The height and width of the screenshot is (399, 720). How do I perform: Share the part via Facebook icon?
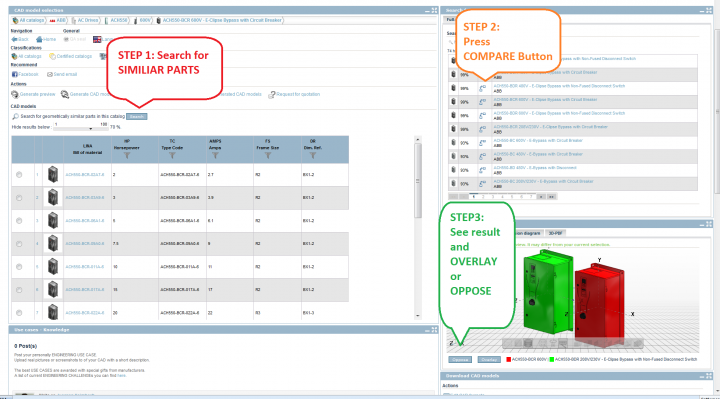click(14, 74)
